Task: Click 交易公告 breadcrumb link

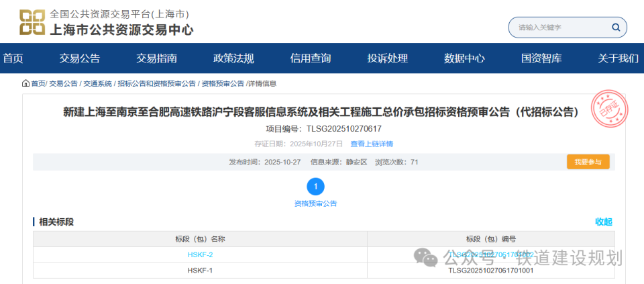Action: click(63, 84)
